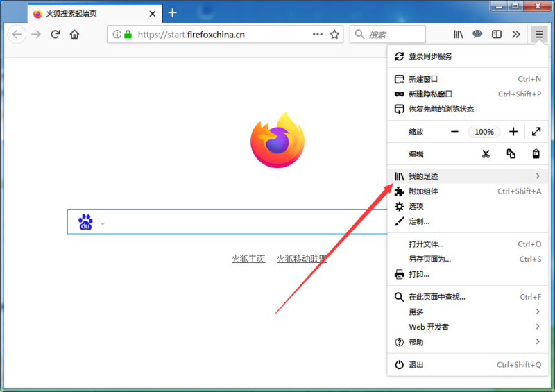Open 新建隐私窗口 private window

[468, 94]
